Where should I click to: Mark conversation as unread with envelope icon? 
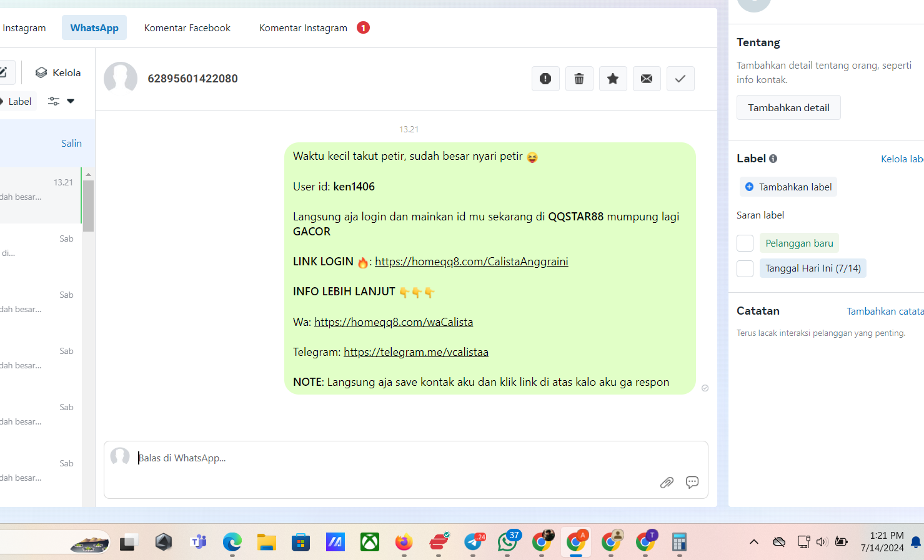(x=647, y=79)
